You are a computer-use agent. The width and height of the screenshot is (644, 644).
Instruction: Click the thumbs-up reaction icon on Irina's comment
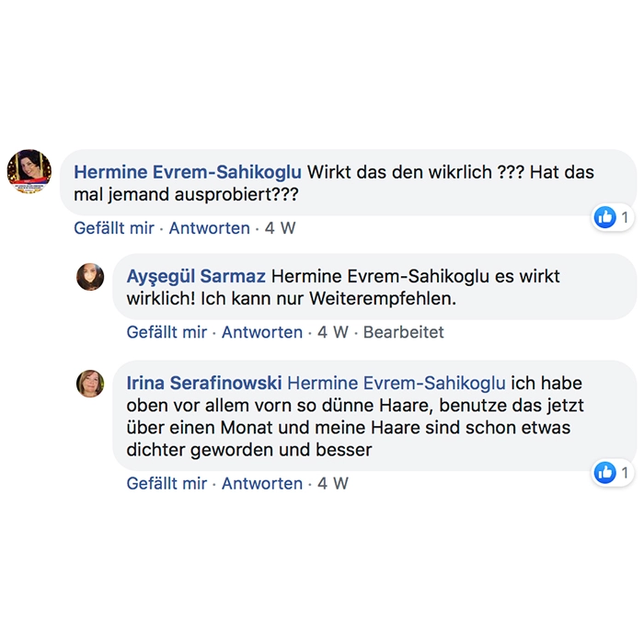coord(605,472)
